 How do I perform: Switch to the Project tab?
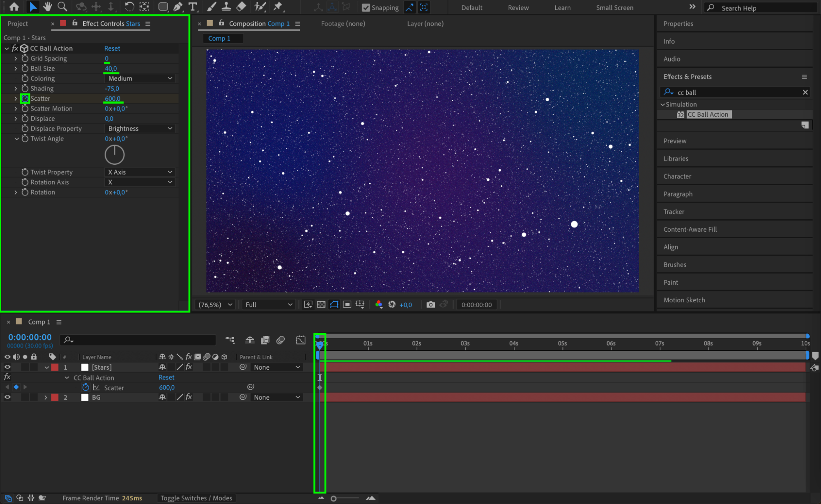pyautogui.click(x=18, y=24)
